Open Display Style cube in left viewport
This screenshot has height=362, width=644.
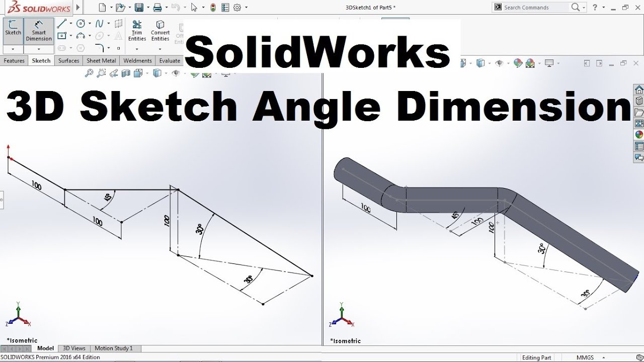coord(157,73)
